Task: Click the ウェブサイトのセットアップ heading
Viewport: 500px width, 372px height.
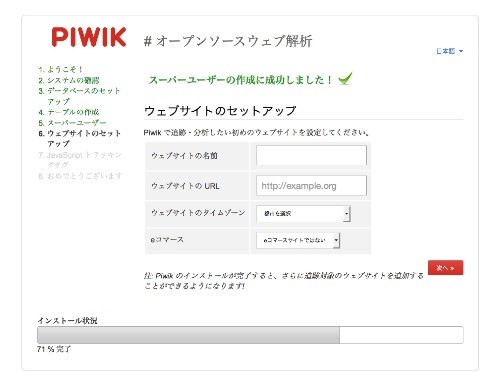Action: point(220,111)
